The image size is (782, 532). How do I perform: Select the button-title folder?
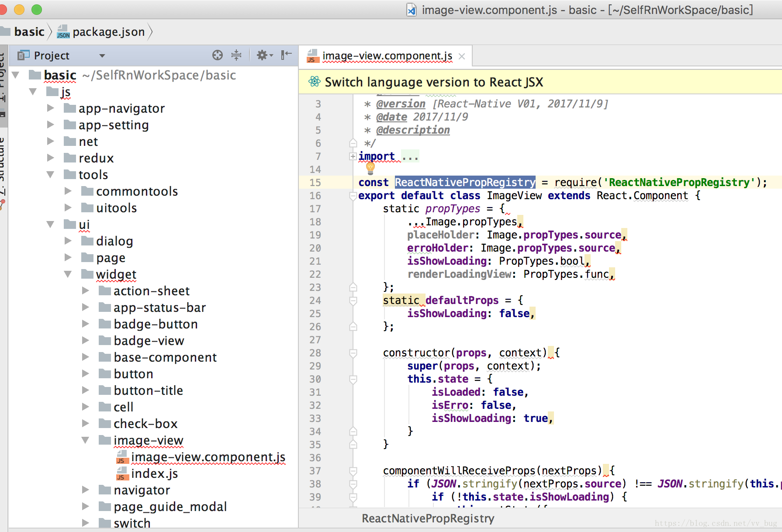click(x=148, y=390)
